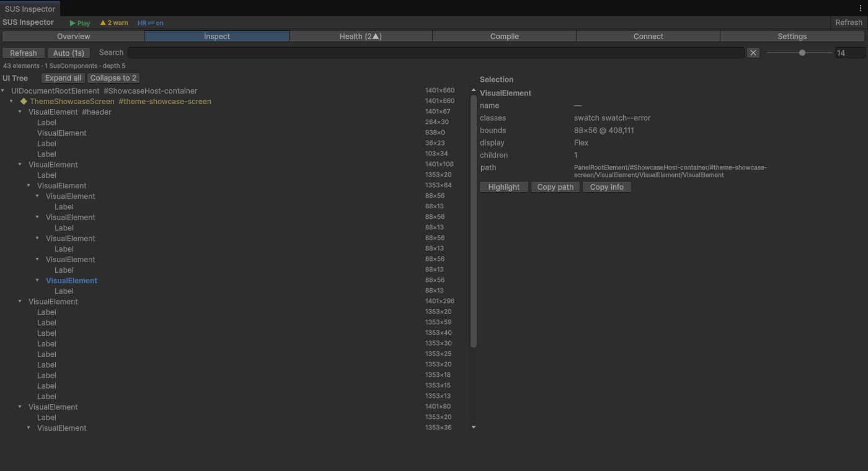Image resolution: width=868 pixels, height=471 pixels.
Task: Collapse the highlighted blue VisualElement node
Action: [37, 280]
